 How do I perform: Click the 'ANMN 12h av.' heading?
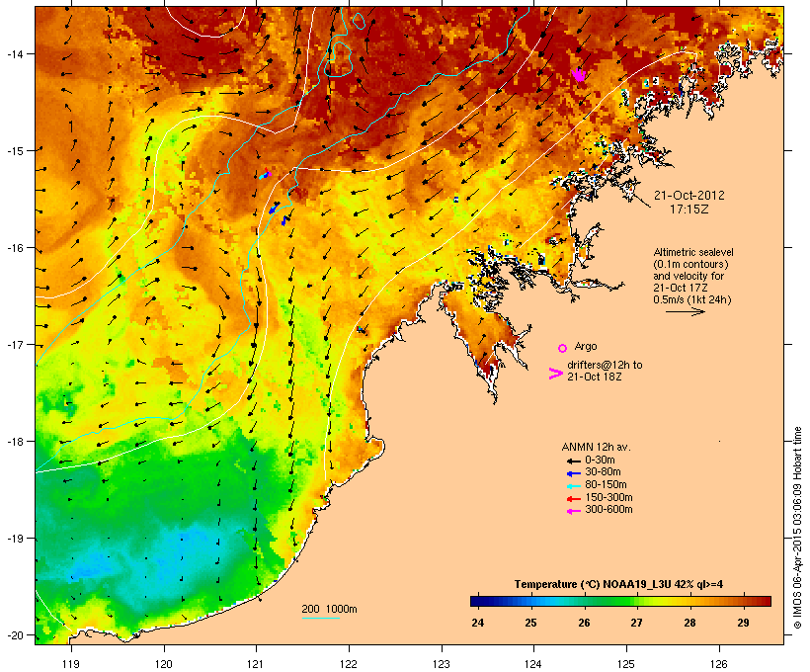(596, 447)
